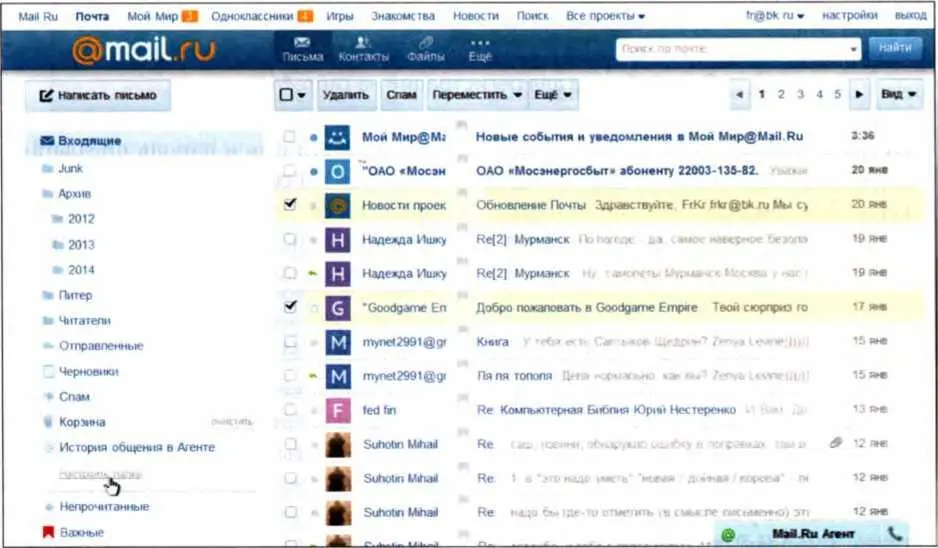Click the Мой Мир sender avatar icon

[339, 136]
